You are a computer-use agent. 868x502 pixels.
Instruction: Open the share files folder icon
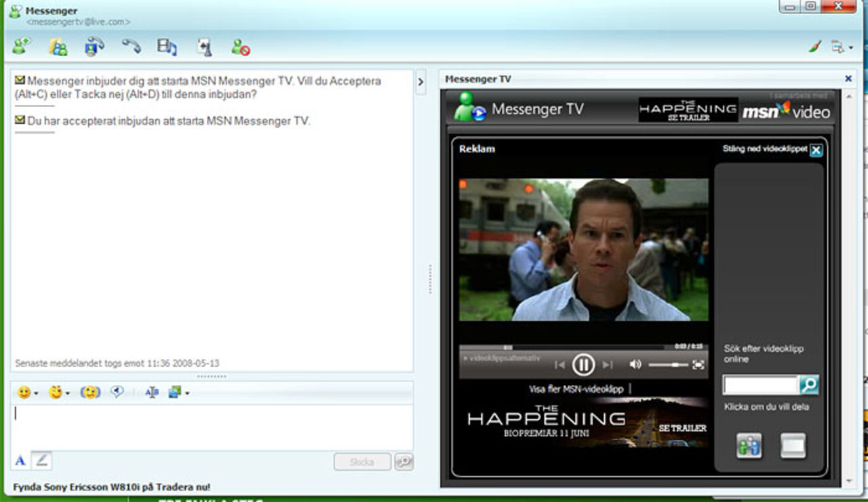point(58,47)
